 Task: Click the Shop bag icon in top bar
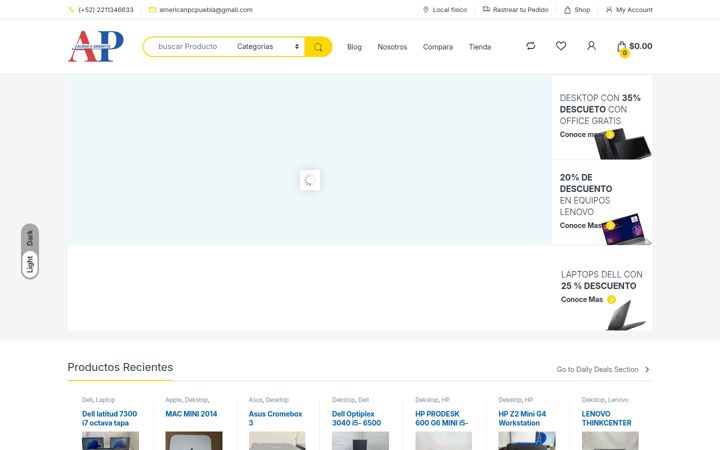coord(568,10)
